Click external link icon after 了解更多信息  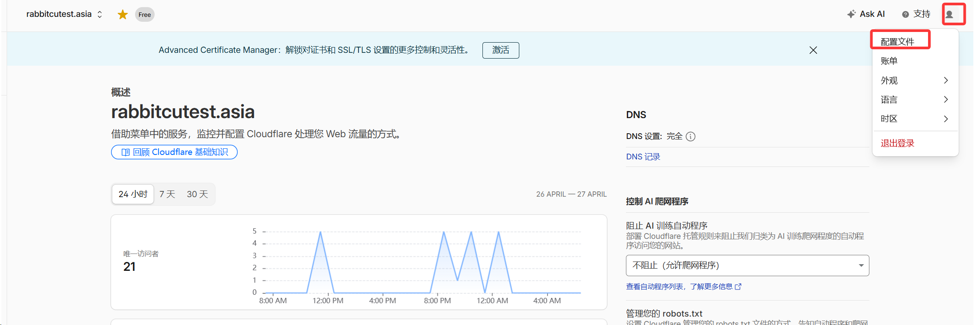coord(738,287)
